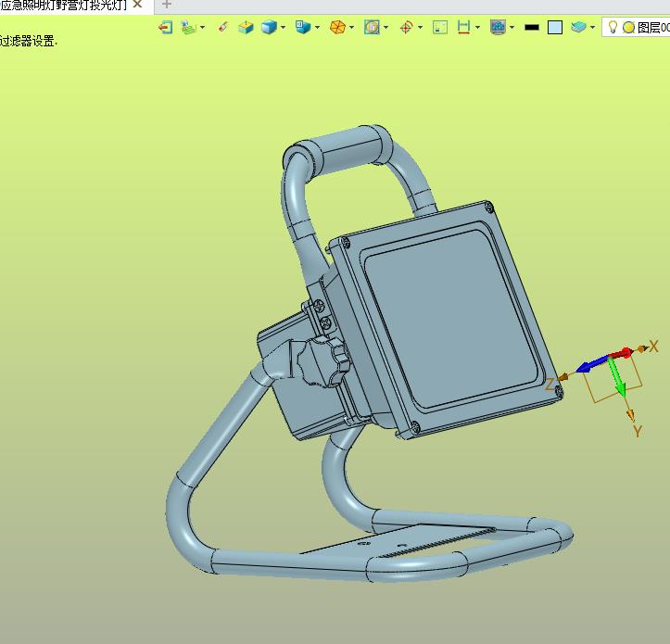Open a new tab with plus button
The width and height of the screenshot is (670, 644).
[x=167, y=5]
